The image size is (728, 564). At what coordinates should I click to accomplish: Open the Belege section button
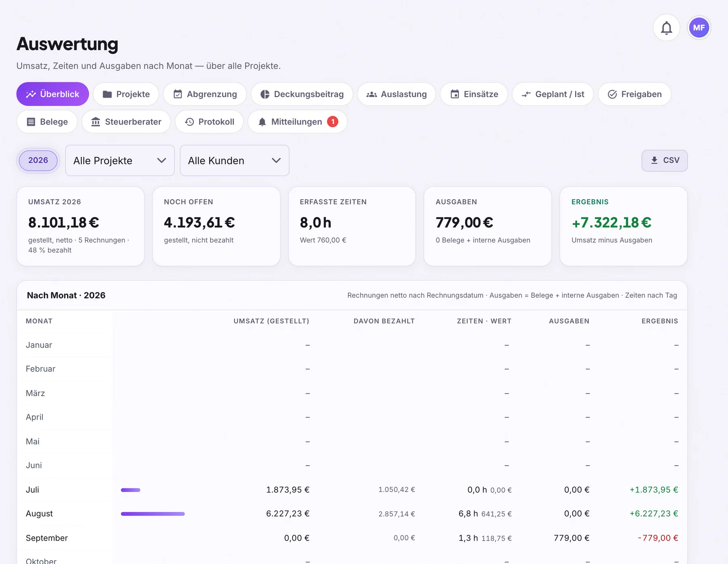47,122
